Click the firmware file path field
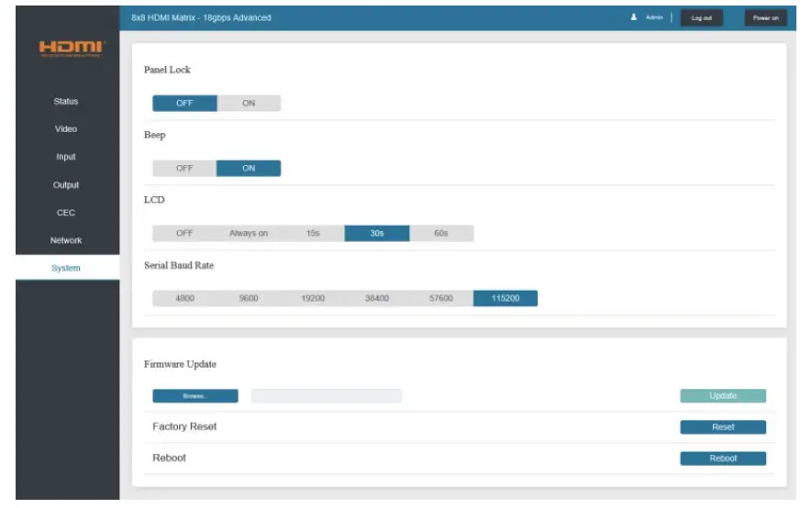 tap(327, 396)
